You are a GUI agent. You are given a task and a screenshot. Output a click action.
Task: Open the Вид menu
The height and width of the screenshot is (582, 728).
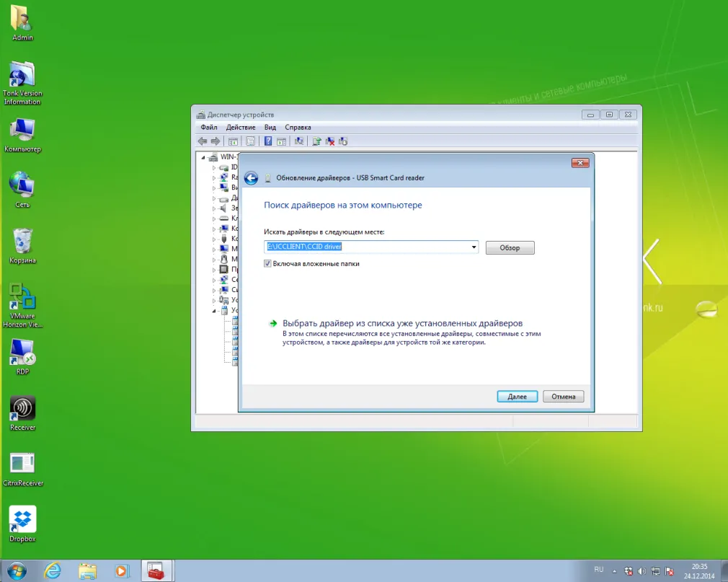point(270,127)
